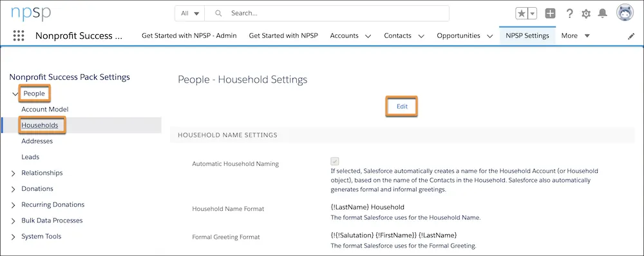Open the Get Started with NPSP - Admin tab
644x256 pixels.
tap(189, 36)
